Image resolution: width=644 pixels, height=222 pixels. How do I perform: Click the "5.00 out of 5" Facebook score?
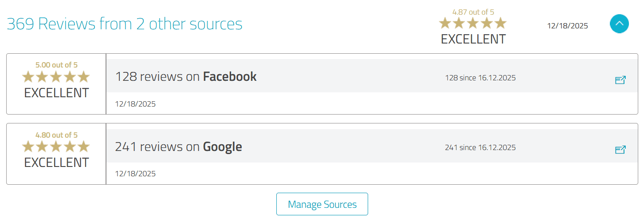[56, 65]
